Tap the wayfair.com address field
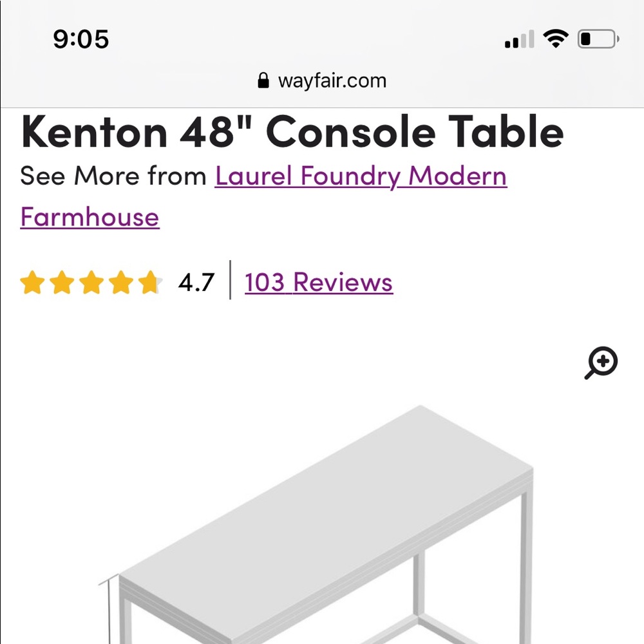 (x=332, y=81)
